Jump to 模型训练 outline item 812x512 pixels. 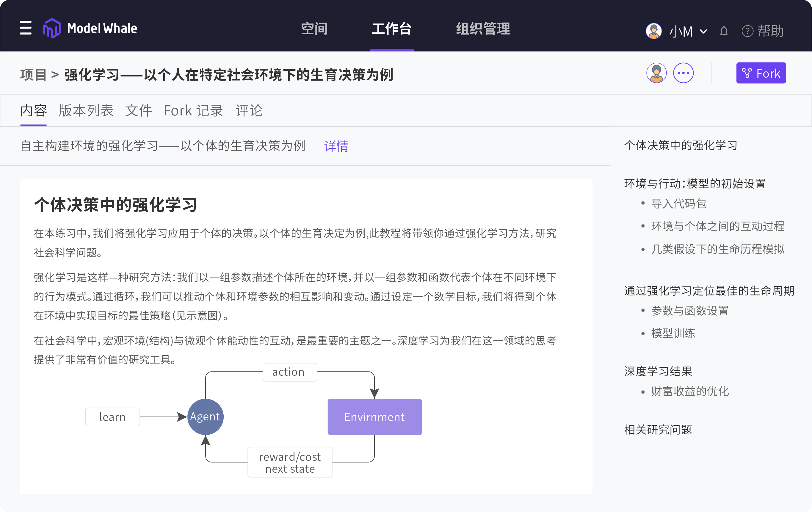[x=673, y=333]
